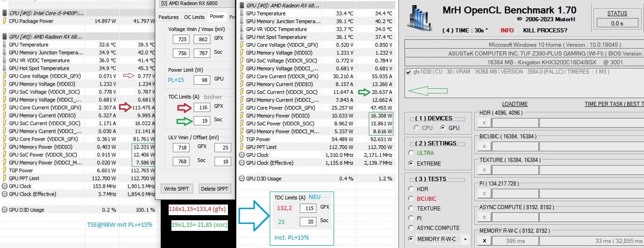The height and width of the screenshot is (248, 644).
Task: Click the 113.475 A core current value
Action: point(143,108)
